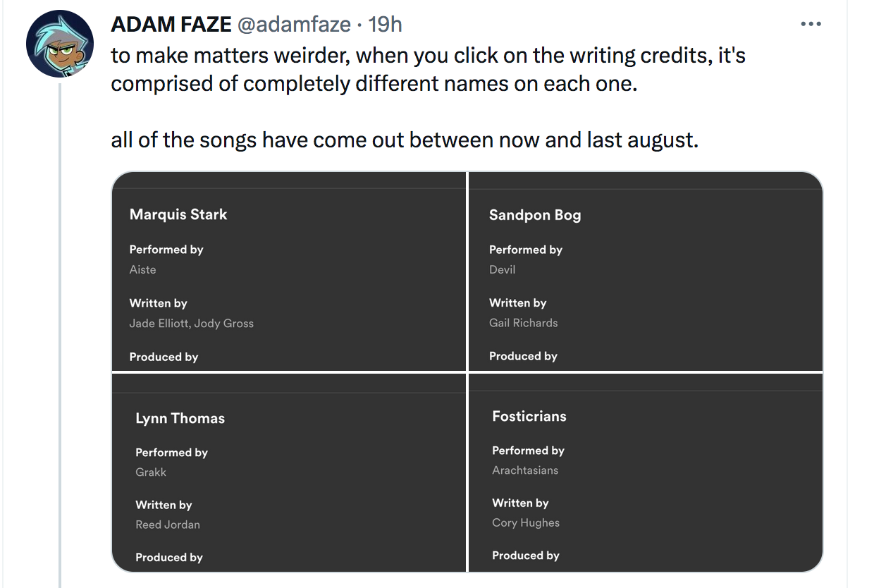The width and height of the screenshot is (874, 588).
Task: Click the artist name Devil
Action: pyautogui.click(x=502, y=269)
